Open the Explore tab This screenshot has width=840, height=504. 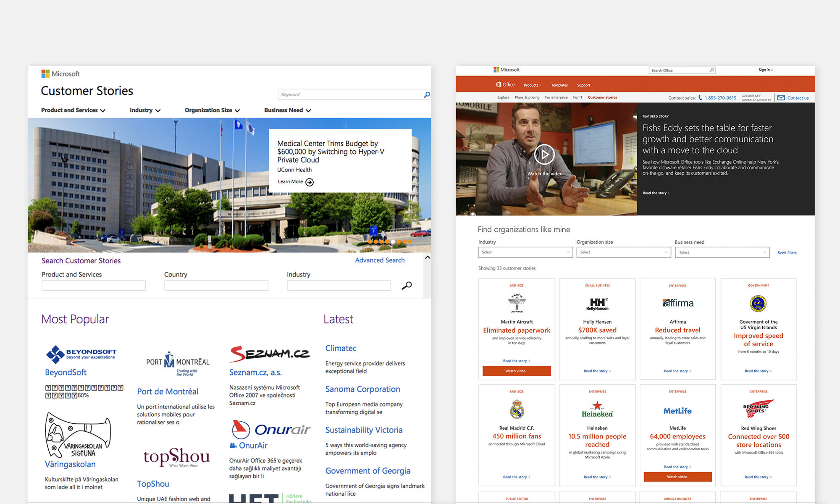503,97
